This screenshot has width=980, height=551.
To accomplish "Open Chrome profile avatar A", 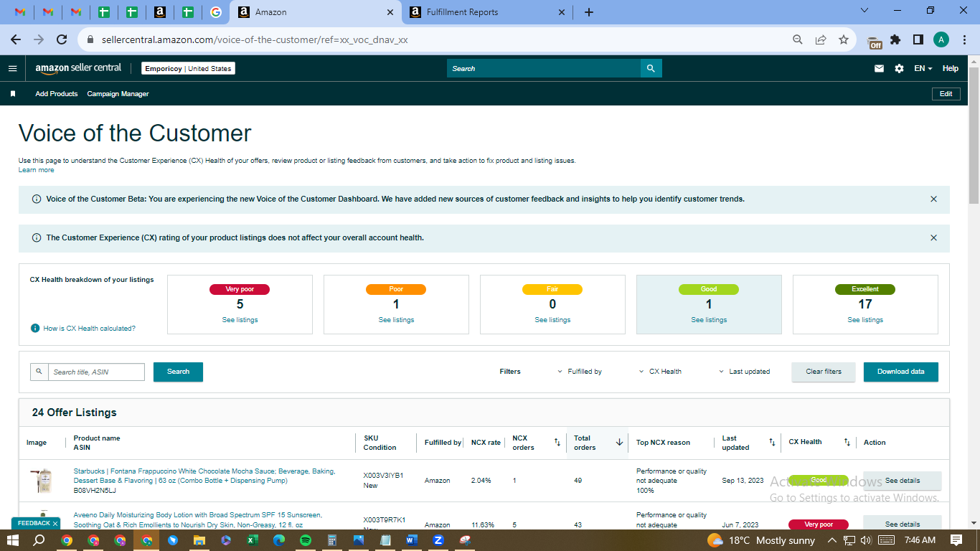I will pos(941,39).
